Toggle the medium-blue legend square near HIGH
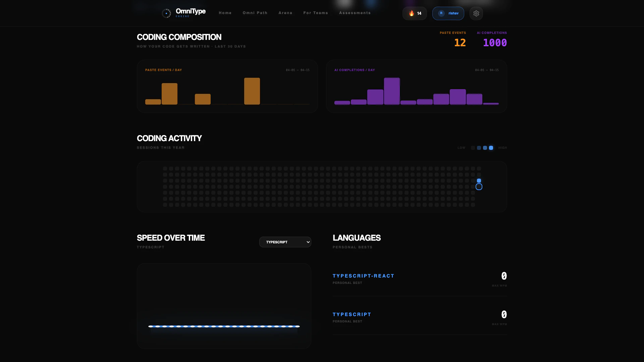This screenshot has width=644, height=362. pyautogui.click(x=485, y=147)
